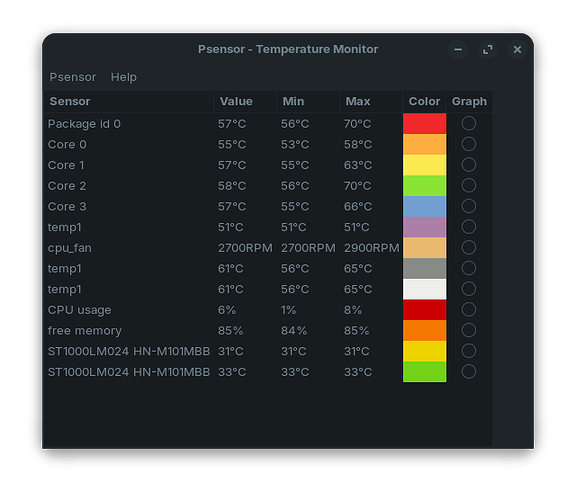
Task: Select the Core 2 sensor name
Action: click(x=67, y=186)
